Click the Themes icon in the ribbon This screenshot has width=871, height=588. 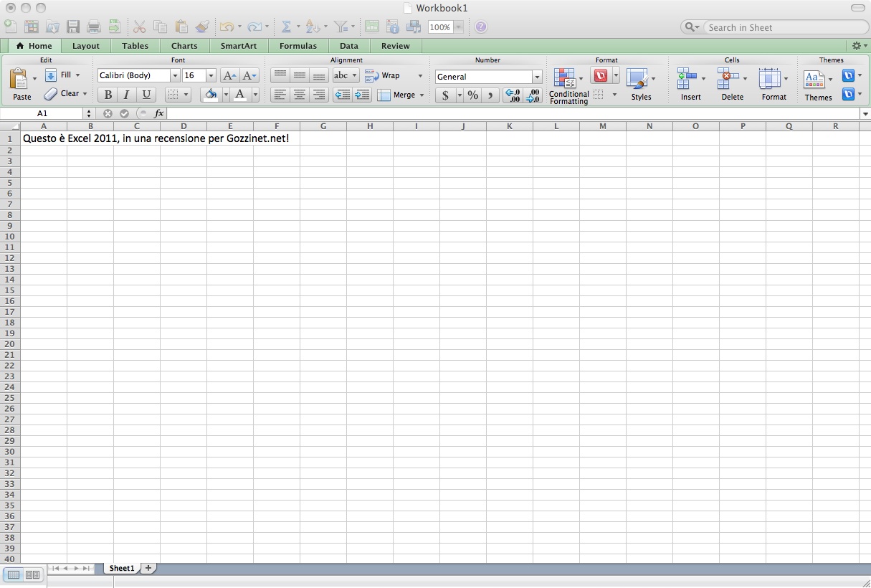814,78
